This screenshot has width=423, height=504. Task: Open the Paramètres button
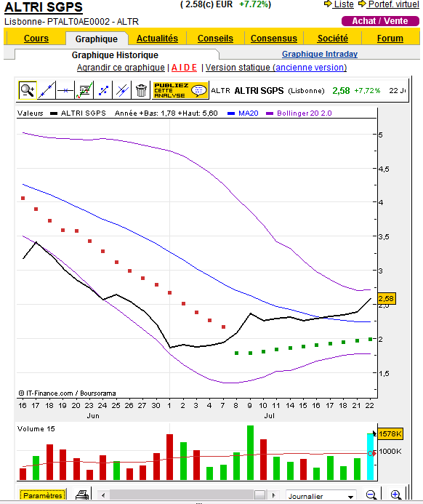[42, 495]
